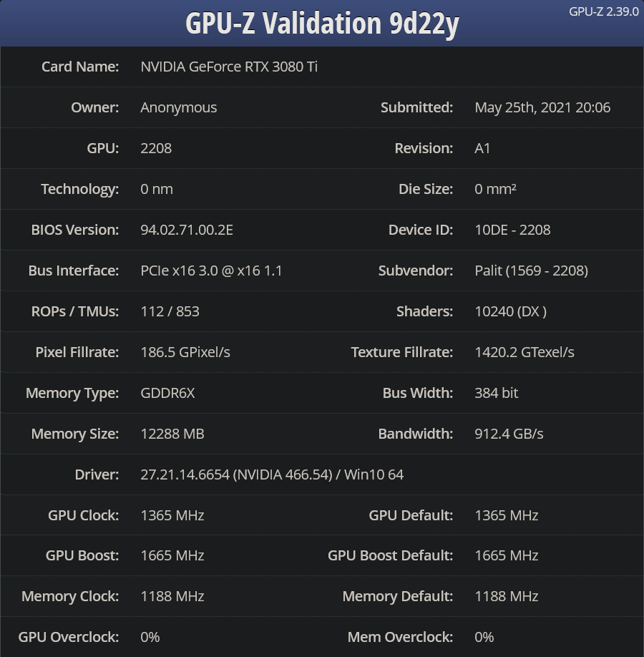Click the 'Mem Overclock:' label
The width and height of the screenshot is (644, 657).
(x=400, y=637)
